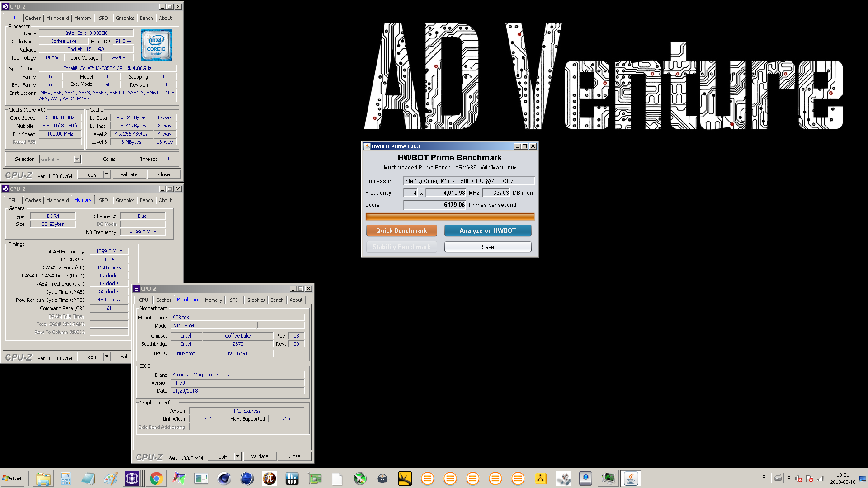Open the green monitor graph taskbar icon
Screen dimensions: 868x488
pyautogui.click(x=609, y=479)
